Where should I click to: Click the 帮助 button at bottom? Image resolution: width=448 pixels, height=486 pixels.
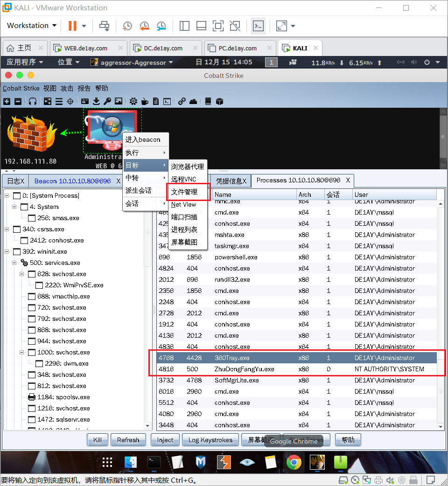[348, 440]
